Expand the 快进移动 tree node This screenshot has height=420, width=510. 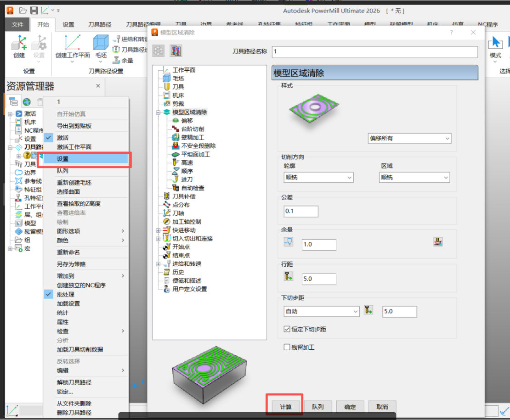pos(158,230)
